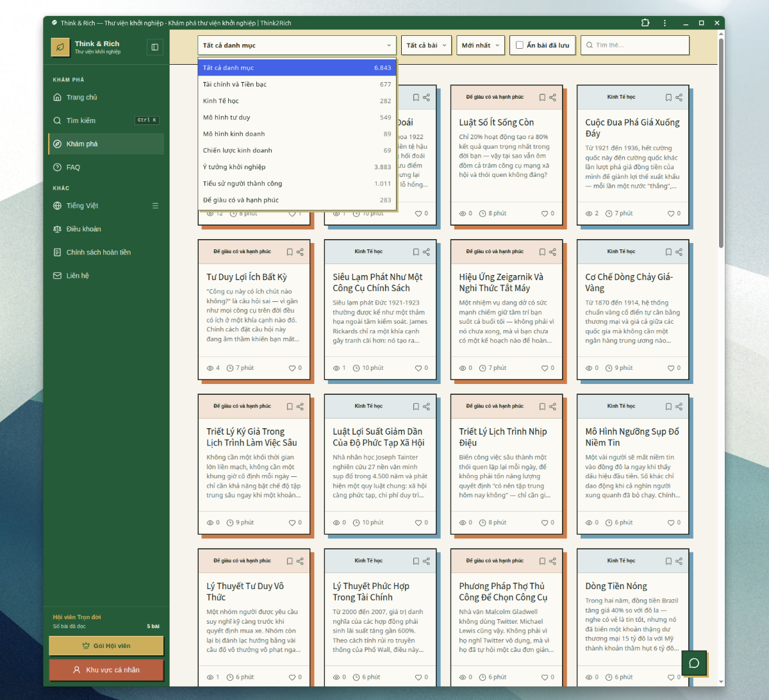Screen dimensions: 769x700
Task: Toggle the Ẩn bài đã lưu checkbox
Action: click(x=520, y=46)
